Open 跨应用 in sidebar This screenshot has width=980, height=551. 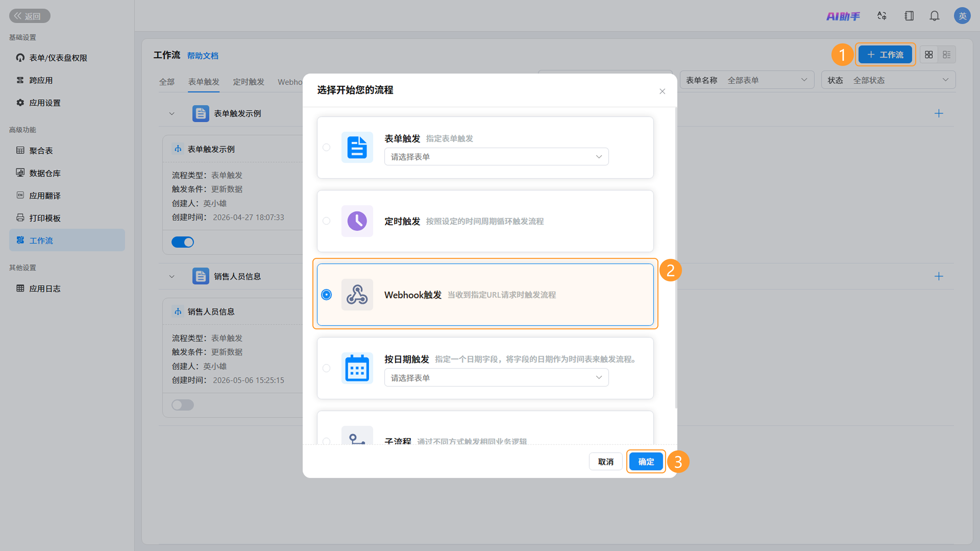[x=67, y=80]
